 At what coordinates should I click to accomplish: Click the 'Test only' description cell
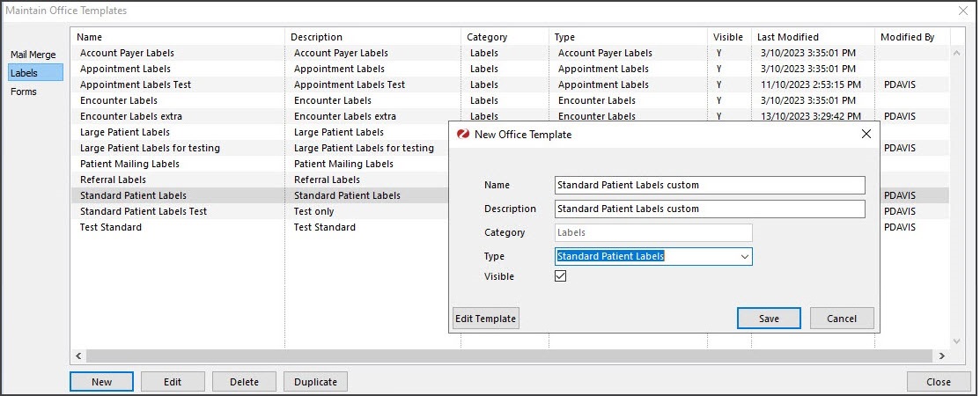click(x=313, y=211)
